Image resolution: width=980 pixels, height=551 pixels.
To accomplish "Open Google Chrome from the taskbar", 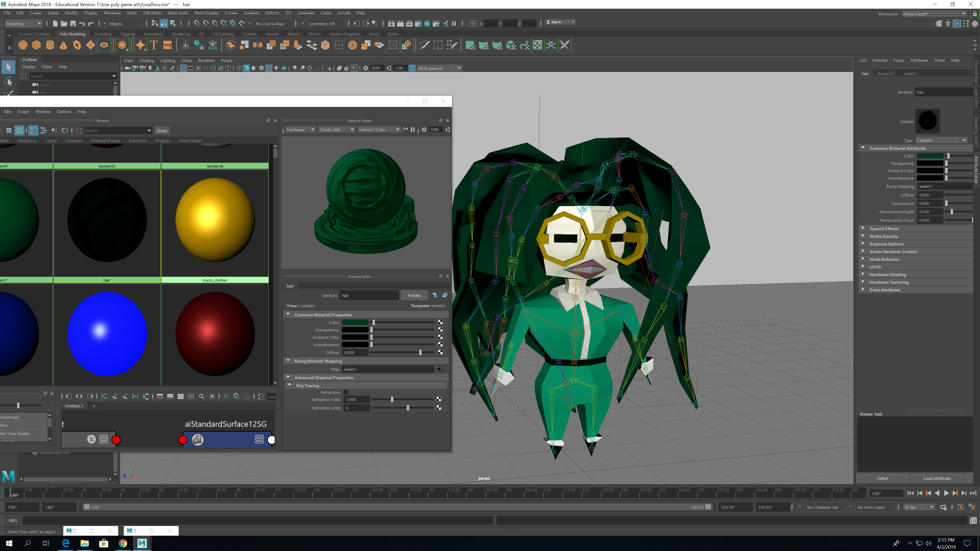I will coord(122,543).
